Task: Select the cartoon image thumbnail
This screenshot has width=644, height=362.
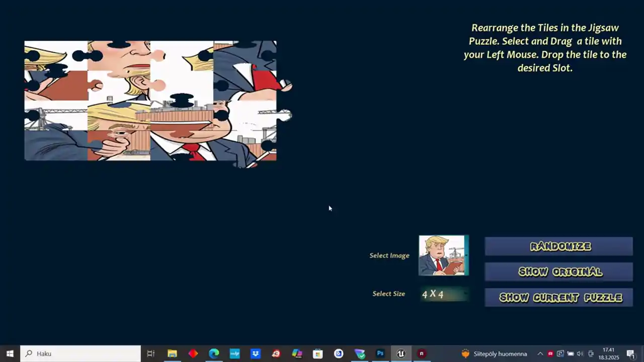Action: pos(444,255)
